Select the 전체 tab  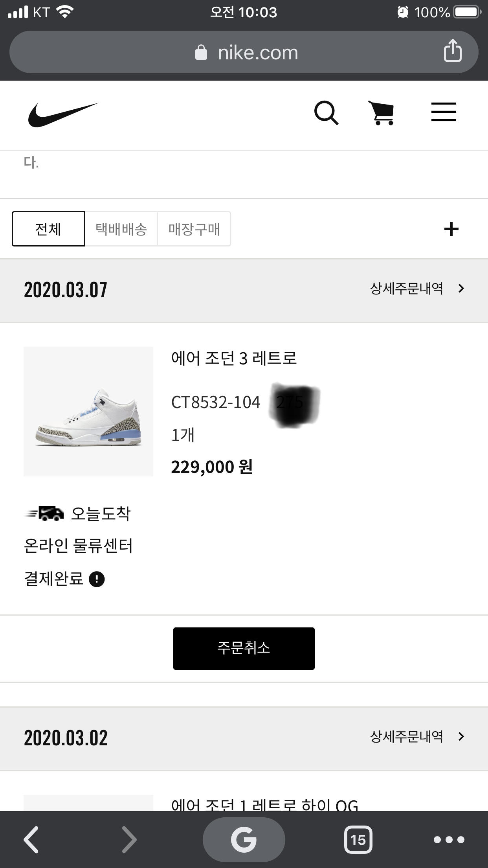tap(48, 229)
